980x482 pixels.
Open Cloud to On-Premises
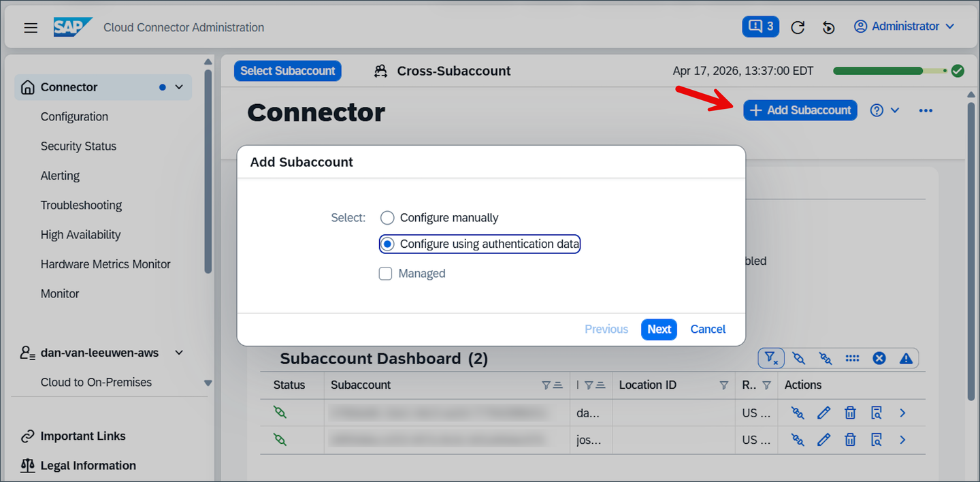96,382
